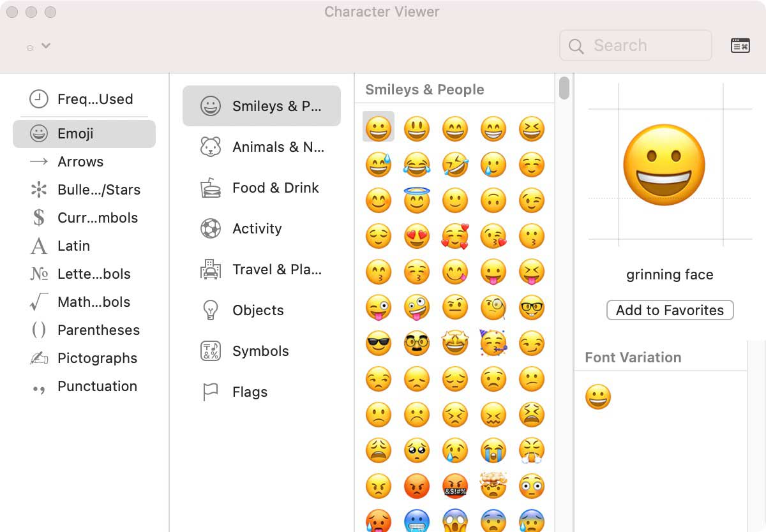Select Travel & Places subcategory
766x532 pixels.
click(262, 269)
